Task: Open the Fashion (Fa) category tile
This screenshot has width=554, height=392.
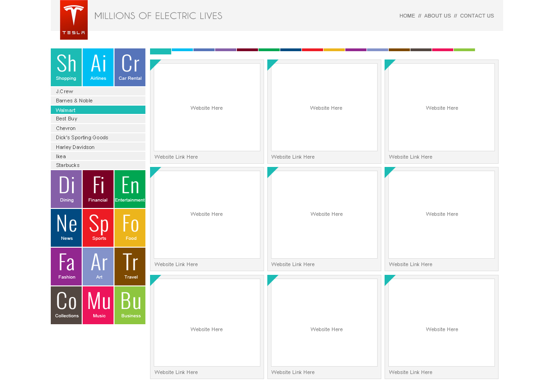Action: [66, 267]
